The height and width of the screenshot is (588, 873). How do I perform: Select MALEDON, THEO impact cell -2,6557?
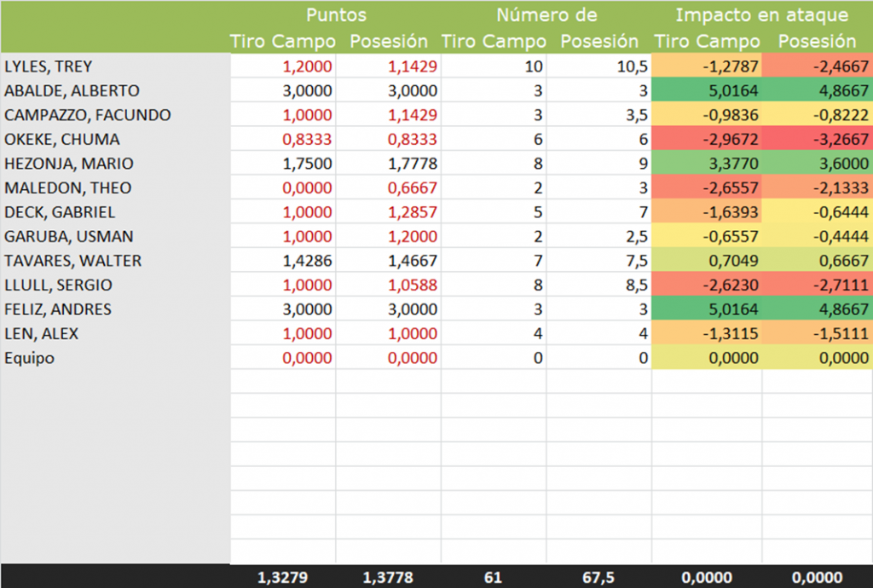[x=707, y=188]
